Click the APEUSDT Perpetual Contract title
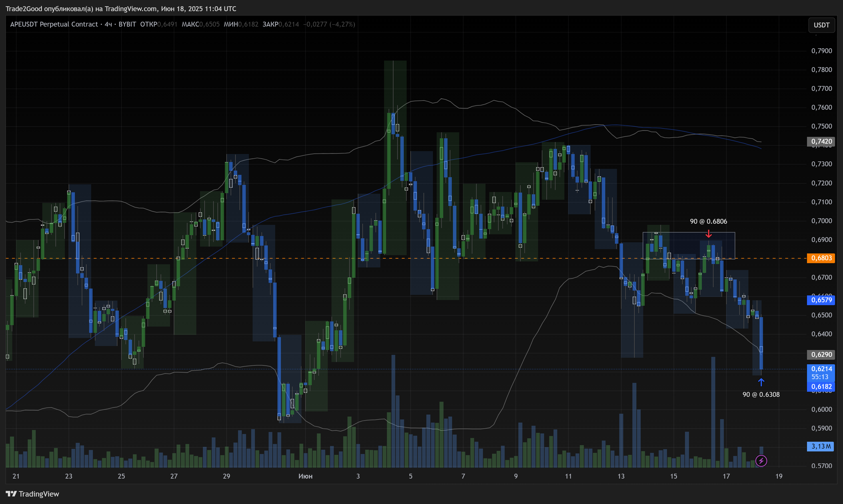The image size is (843, 504). [54, 24]
